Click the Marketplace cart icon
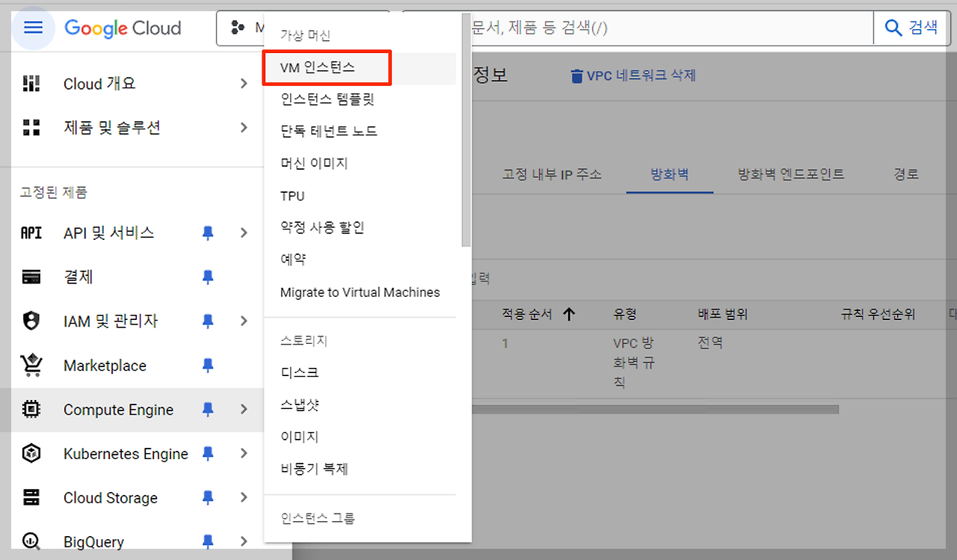This screenshot has width=957, height=560. click(31, 366)
